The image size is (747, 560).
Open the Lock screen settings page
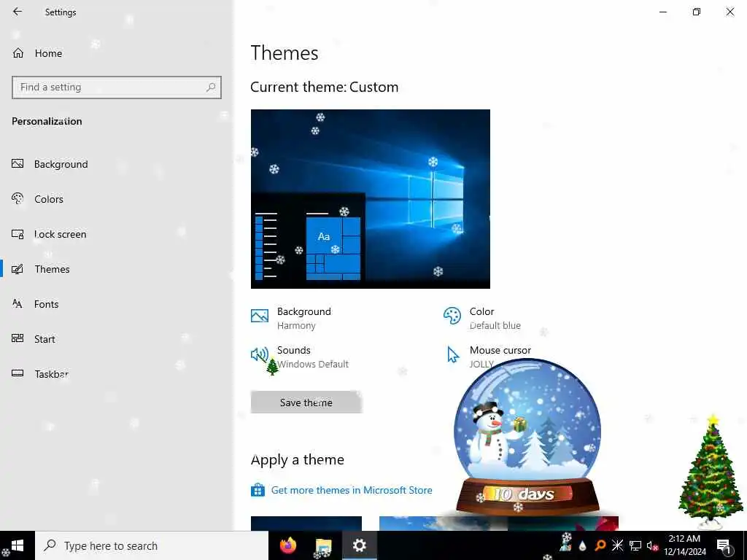(117, 234)
